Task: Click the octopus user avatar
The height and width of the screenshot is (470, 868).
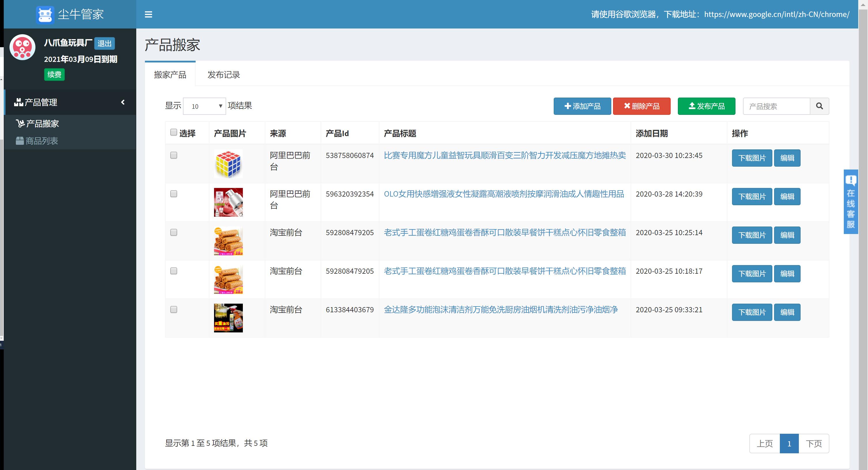Action: [x=22, y=47]
